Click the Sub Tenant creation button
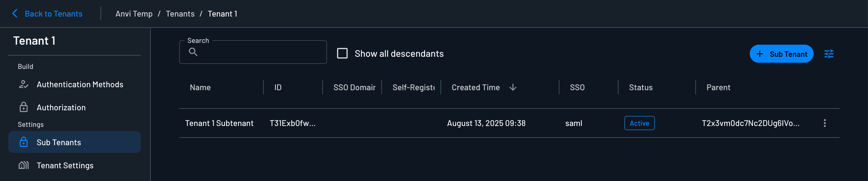Screen dimensions: 868x181 782,54
